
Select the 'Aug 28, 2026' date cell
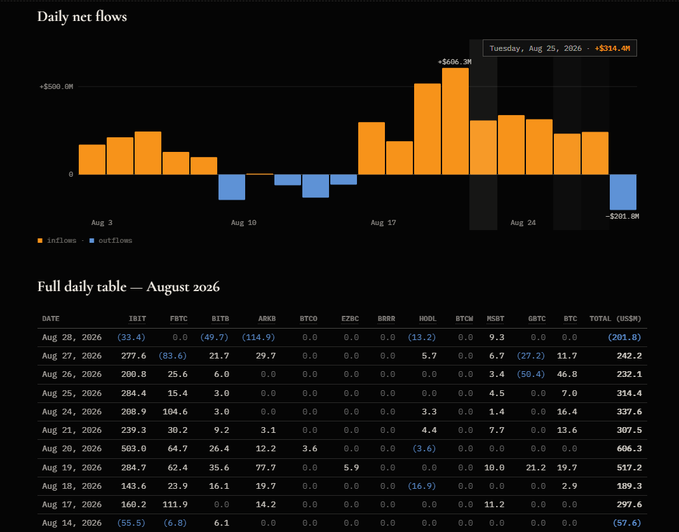[72, 337]
